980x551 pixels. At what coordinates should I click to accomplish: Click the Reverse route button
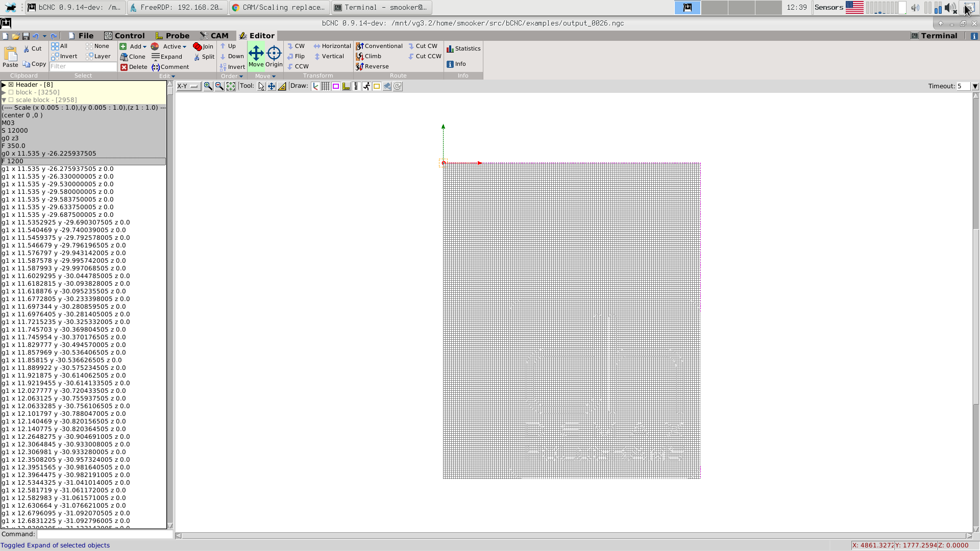coord(372,66)
